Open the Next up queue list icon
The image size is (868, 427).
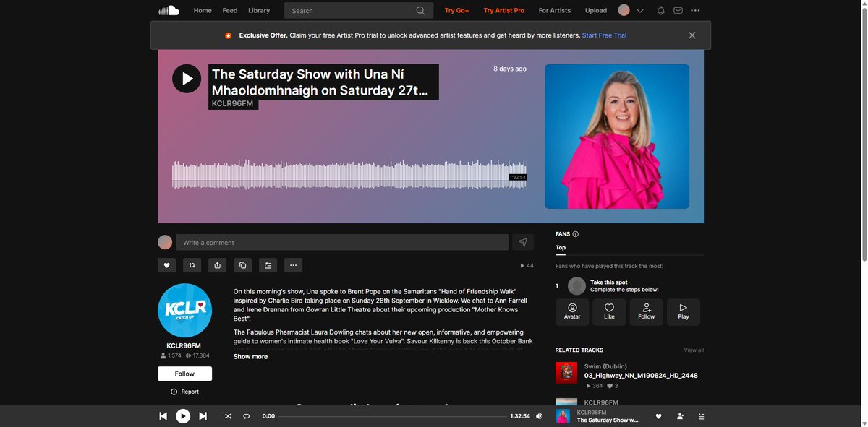click(701, 416)
